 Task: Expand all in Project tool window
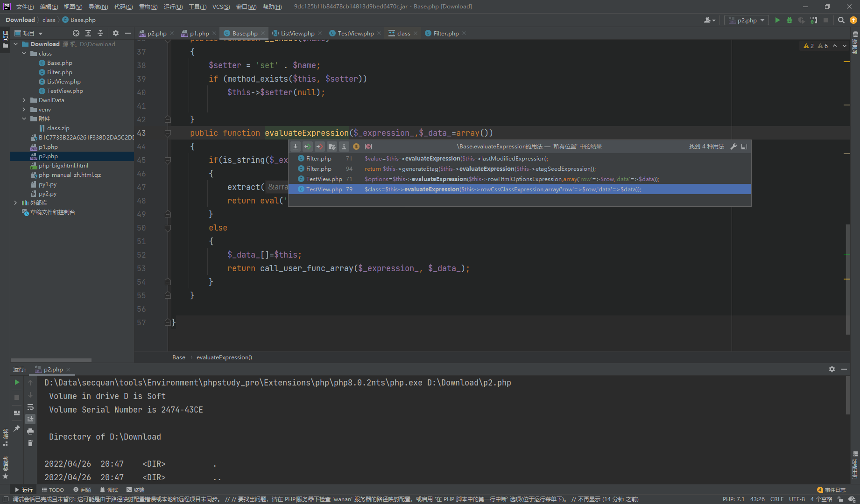[x=88, y=33]
